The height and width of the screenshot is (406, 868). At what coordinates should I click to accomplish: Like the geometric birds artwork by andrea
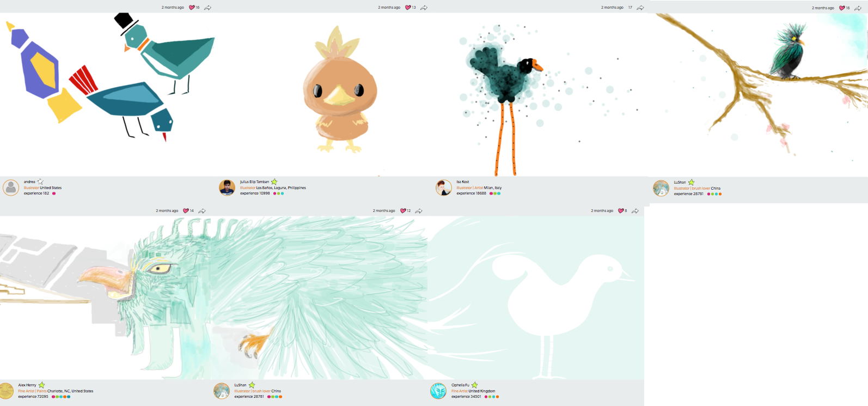(192, 8)
